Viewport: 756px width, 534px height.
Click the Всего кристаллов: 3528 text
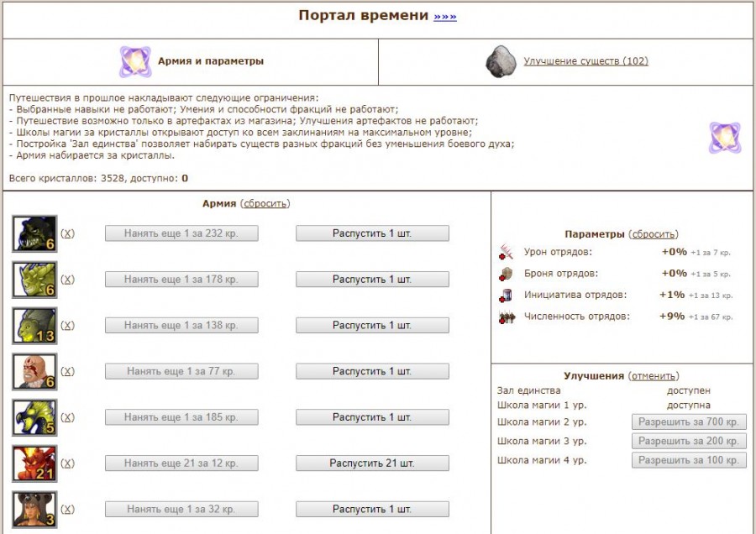pyautogui.click(x=66, y=178)
